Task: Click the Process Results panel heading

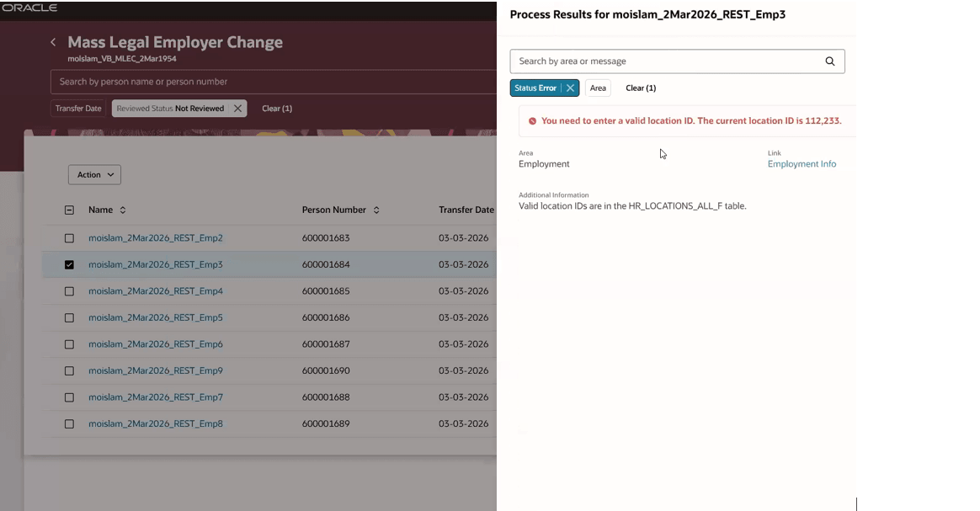Action: tap(647, 14)
